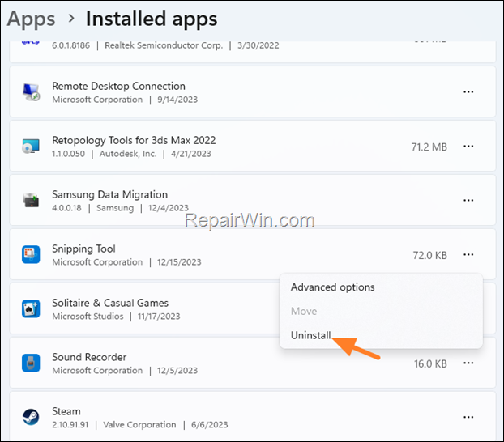Image resolution: width=504 pixels, height=442 pixels.
Task: Click the Retopology Tools for 3ds Max 2022 name
Action: (x=134, y=140)
